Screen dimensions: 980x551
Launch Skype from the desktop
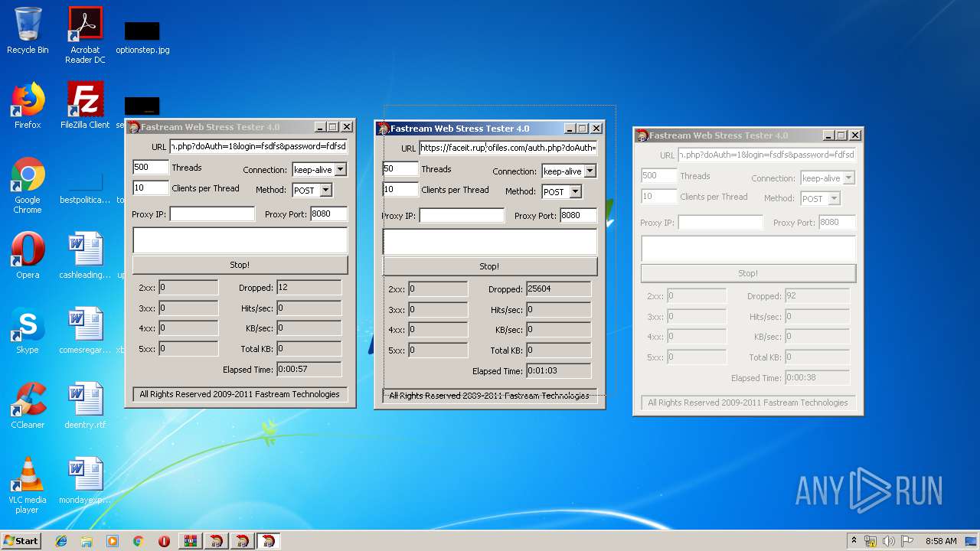coord(28,331)
